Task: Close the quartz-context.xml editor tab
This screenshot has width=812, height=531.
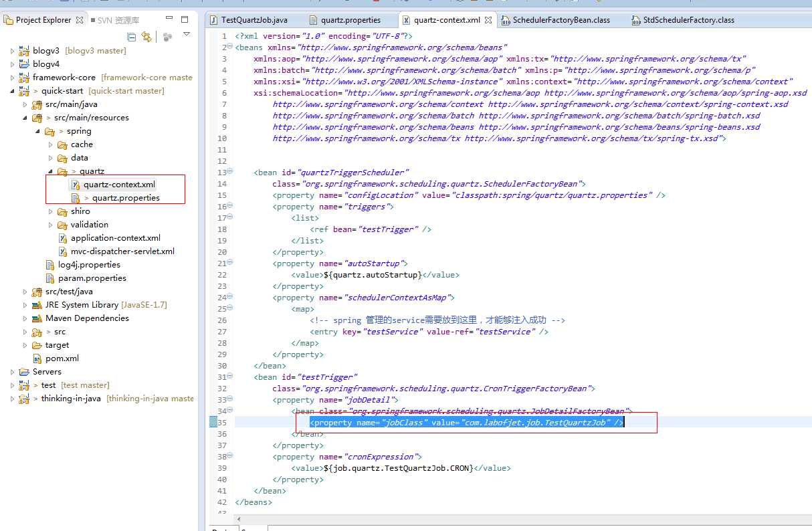Action: [488, 20]
